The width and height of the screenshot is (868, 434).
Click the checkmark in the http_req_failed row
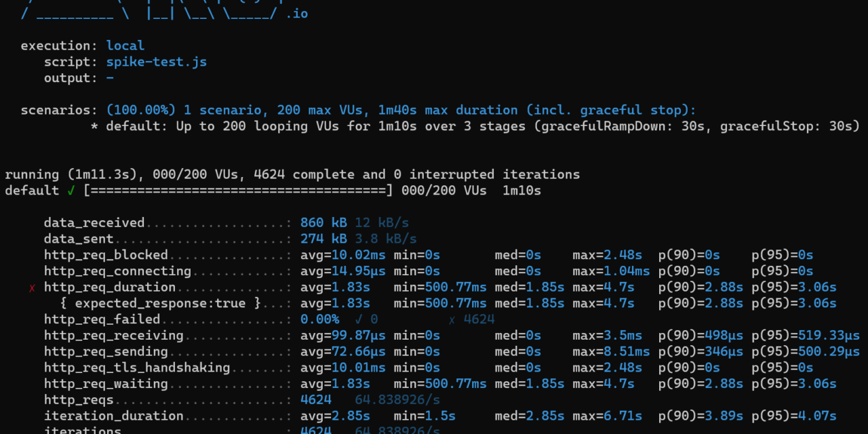pyautogui.click(x=359, y=319)
